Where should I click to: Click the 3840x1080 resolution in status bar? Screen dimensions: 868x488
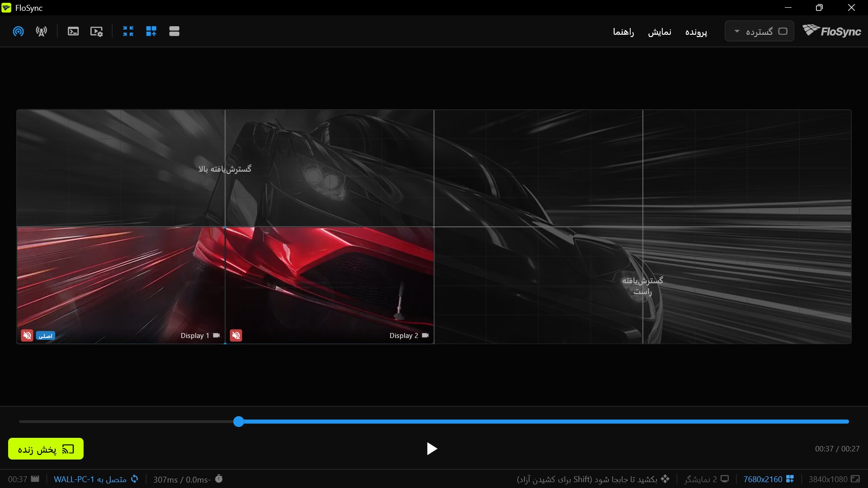coord(828,479)
